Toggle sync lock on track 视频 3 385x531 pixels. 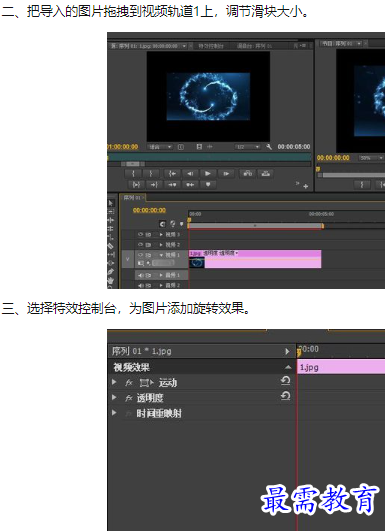click(x=148, y=234)
